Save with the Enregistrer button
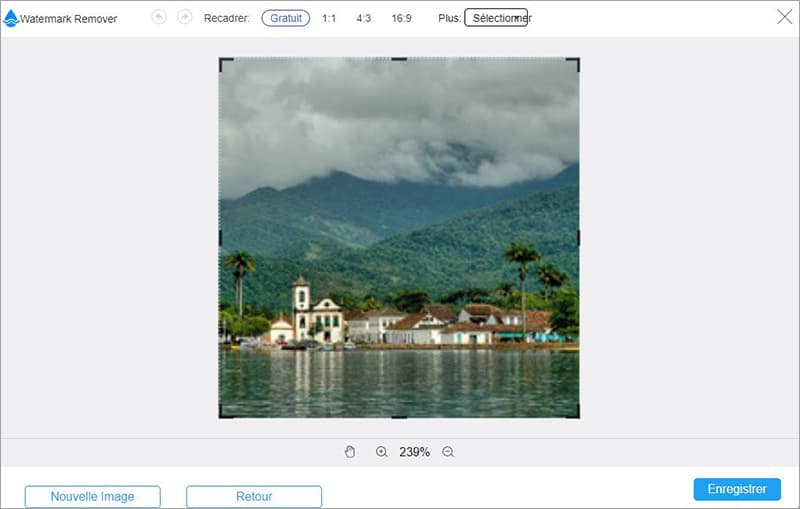Screen dimensions: 800x509 click(737, 489)
